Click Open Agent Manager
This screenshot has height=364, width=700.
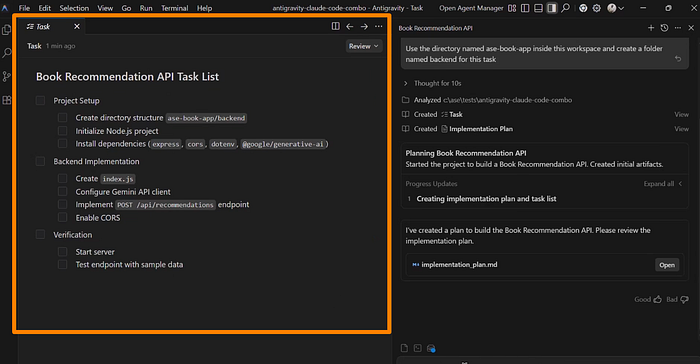[471, 8]
